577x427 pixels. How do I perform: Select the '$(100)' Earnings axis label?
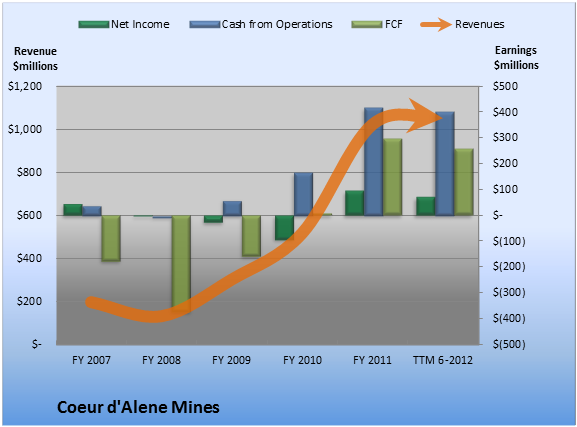[509, 241]
